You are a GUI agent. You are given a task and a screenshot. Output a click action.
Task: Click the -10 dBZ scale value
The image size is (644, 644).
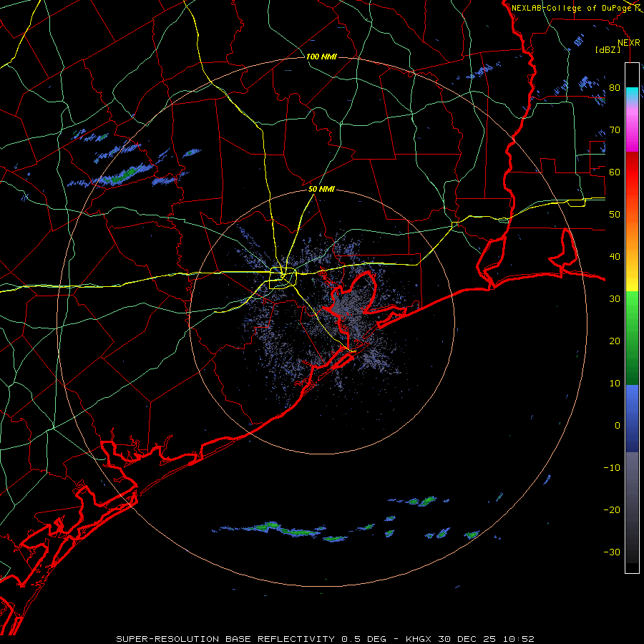coord(612,468)
